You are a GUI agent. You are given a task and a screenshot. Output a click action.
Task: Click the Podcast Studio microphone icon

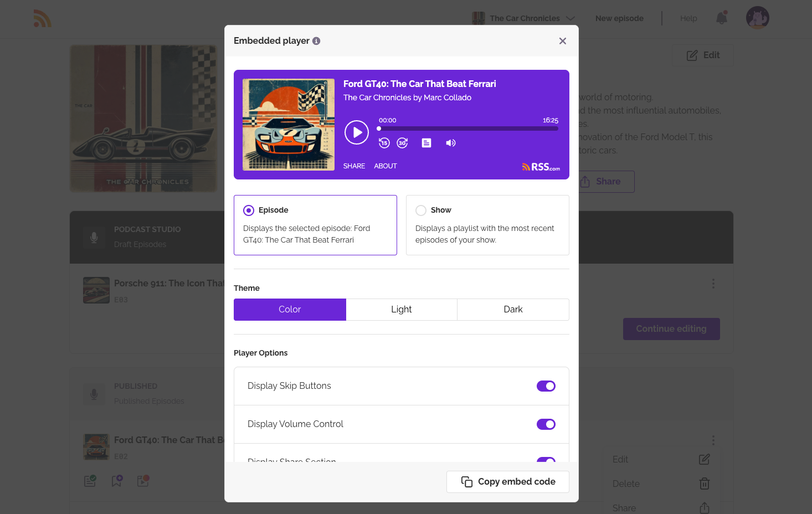click(94, 237)
